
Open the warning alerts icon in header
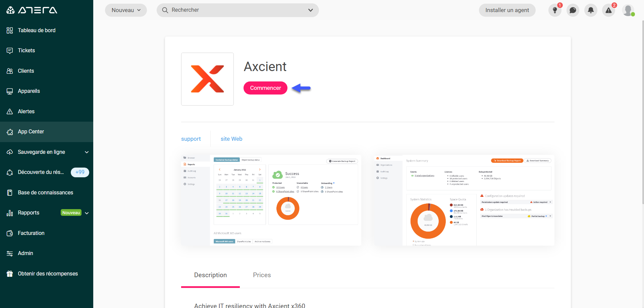tap(608, 10)
